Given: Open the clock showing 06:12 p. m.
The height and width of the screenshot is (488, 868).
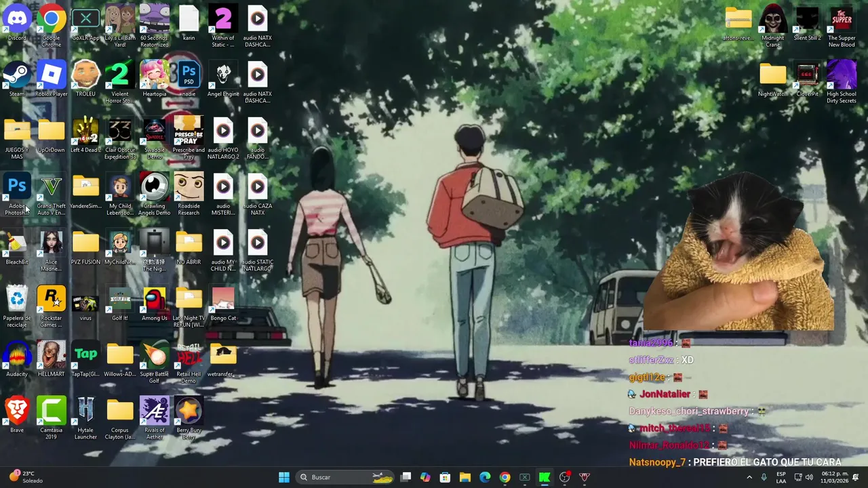Looking at the screenshot, I should [x=835, y=477].
